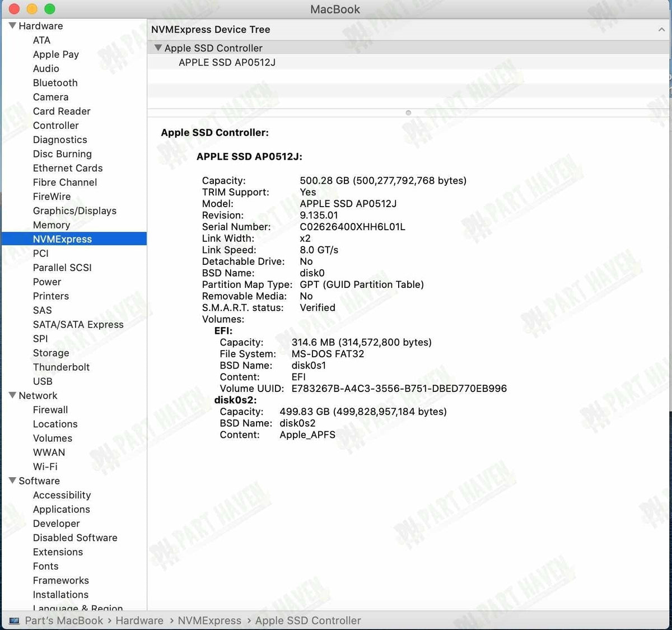Screen dimensions: 672x630
Task: Click the yellow minimize window button
Action: point(32,9)
